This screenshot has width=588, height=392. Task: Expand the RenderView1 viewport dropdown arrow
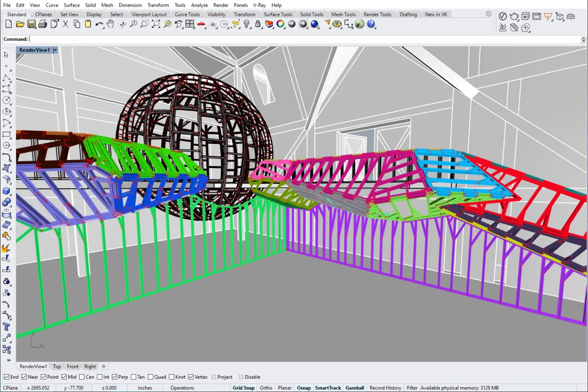pos(55,50)
